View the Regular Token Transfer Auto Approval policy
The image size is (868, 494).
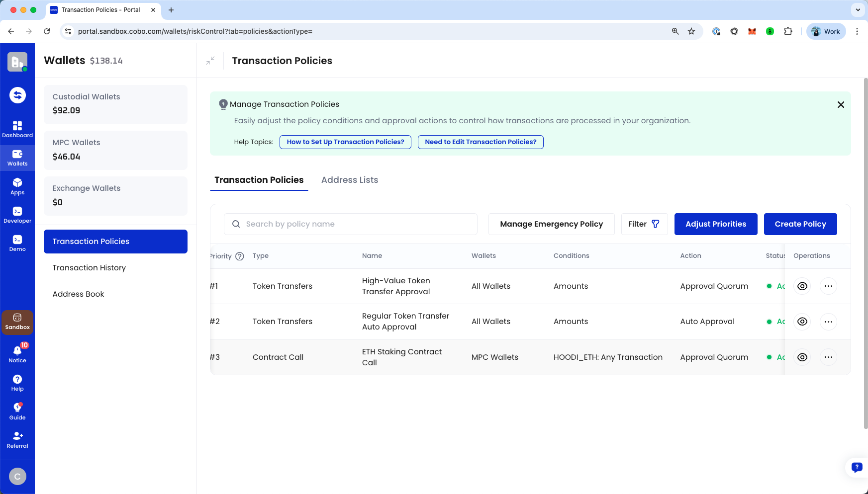point(802,322)
